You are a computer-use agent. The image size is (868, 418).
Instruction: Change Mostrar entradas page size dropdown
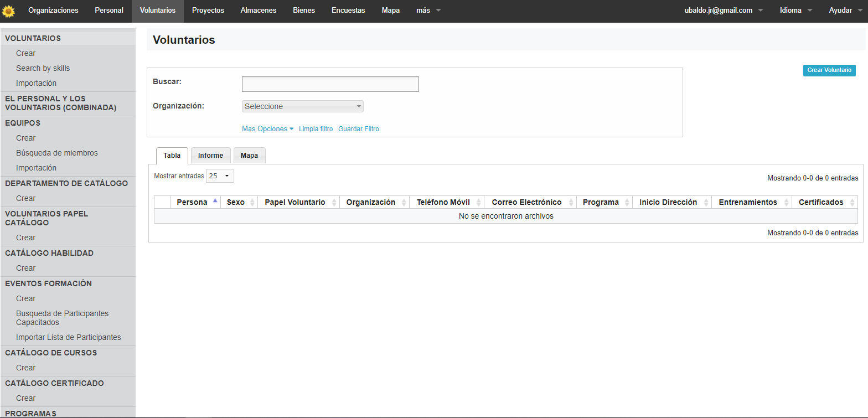[220, 176]
